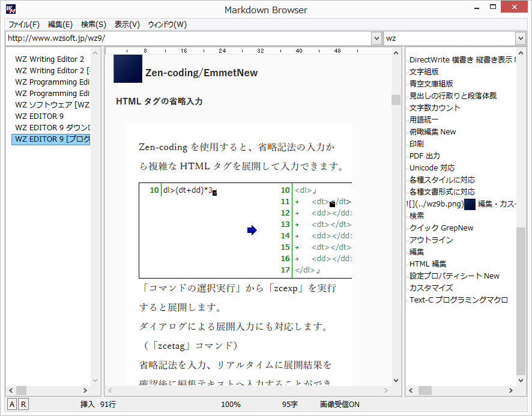Viewport: 532px width, 416px height.
Task: Click center pane vertical scrollbar thumb
Action: coord(396,100)
